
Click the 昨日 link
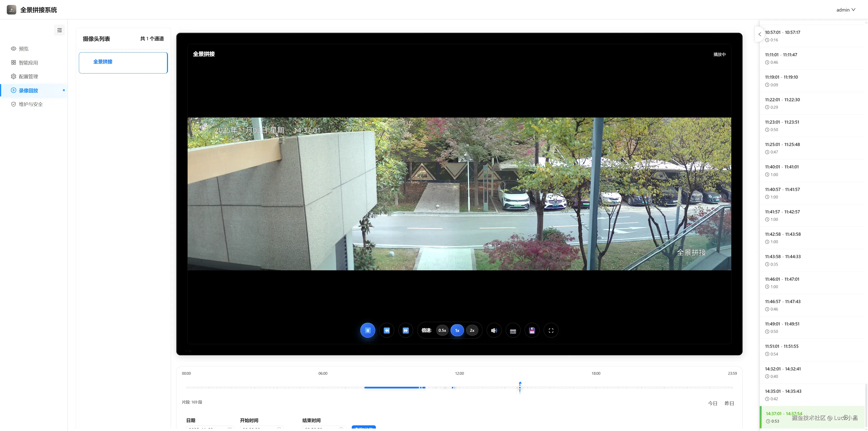(x=729, y=403)
